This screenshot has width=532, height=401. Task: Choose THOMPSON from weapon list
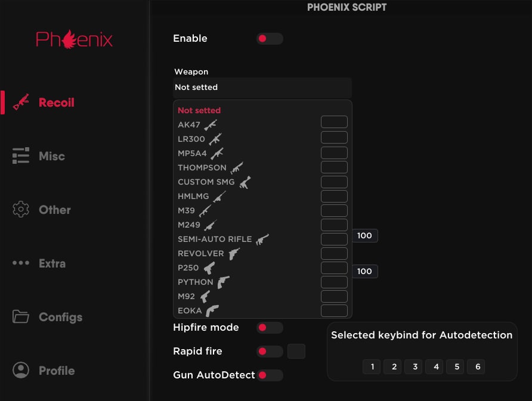click(202, 167)
